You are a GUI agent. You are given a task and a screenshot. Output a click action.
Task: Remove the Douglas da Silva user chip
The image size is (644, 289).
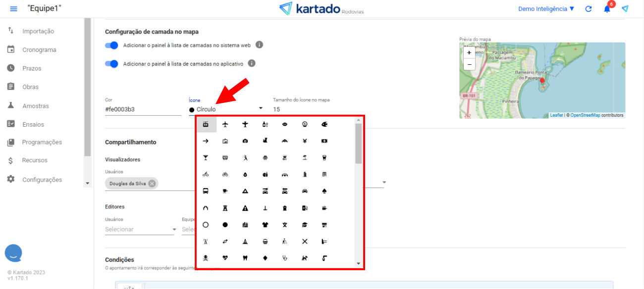point(152,184)
